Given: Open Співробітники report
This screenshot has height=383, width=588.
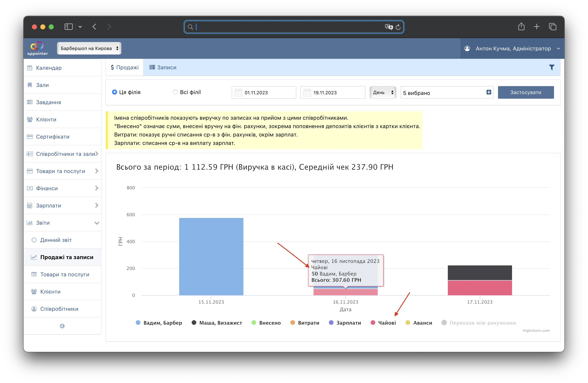Looking at the screenshot, I should click(x=62, y=309).
